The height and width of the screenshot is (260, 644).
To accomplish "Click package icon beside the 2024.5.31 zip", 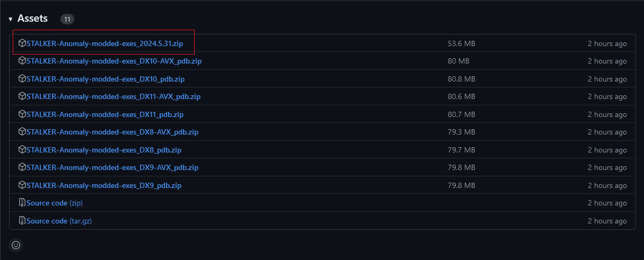I will coord(22,43).
